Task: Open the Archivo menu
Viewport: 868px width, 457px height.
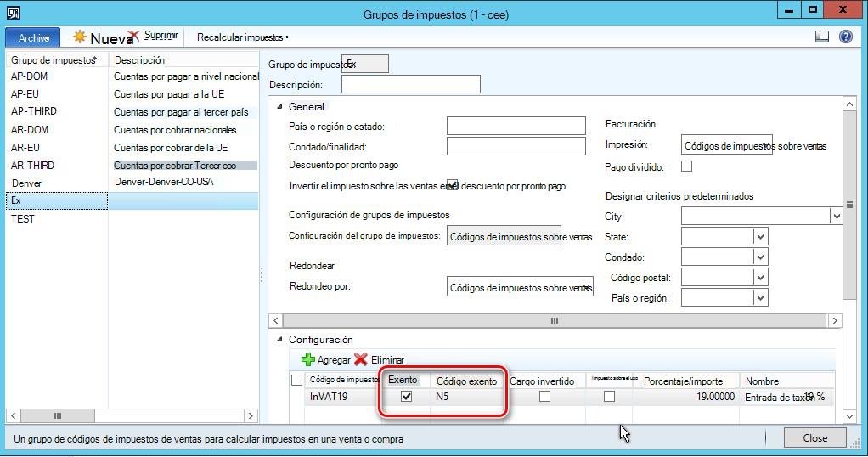Action: click(32, 37)
